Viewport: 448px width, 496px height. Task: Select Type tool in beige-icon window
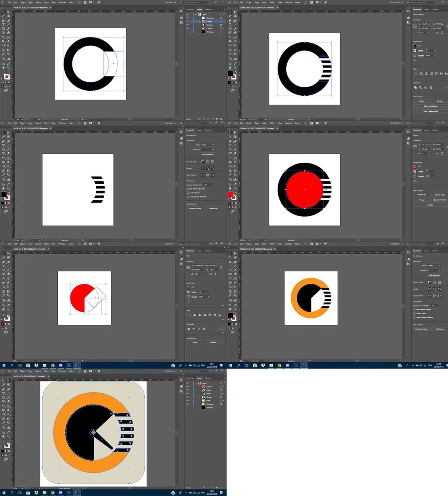(3, 393)
